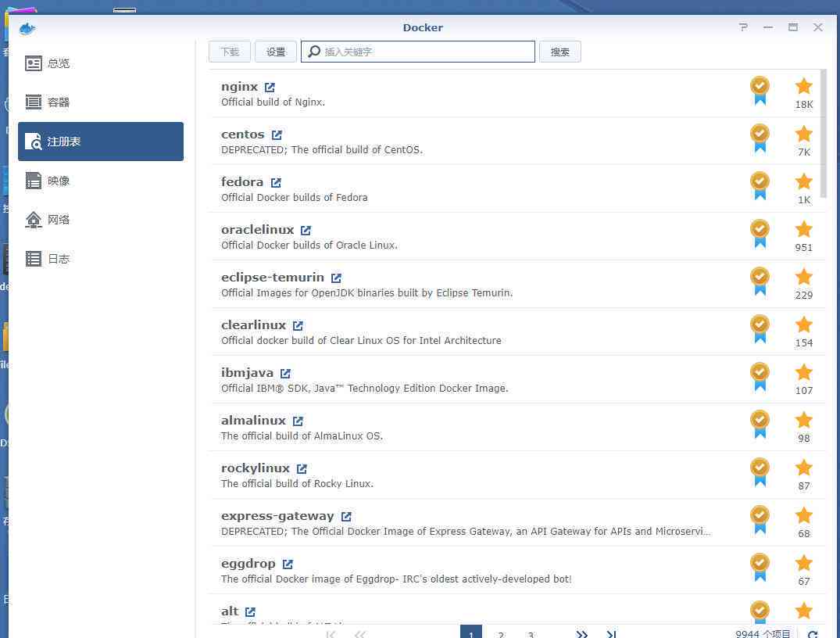Select current page 1 button

pyautogui.click(x=471, y=633)
